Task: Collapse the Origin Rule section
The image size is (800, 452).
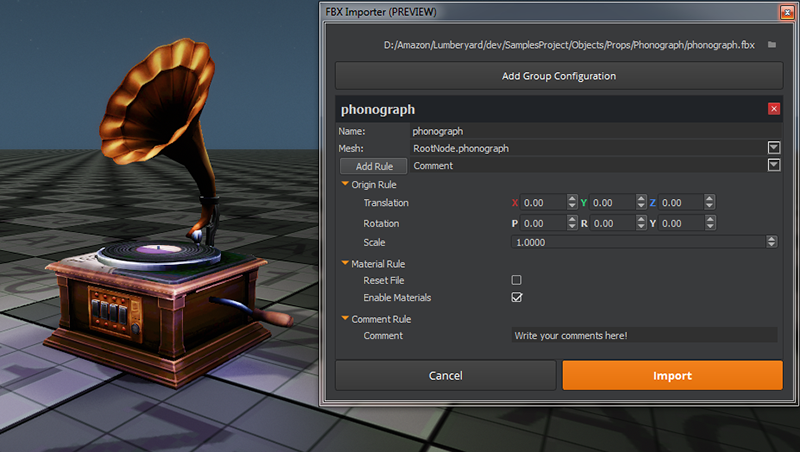Action: coord(345,184)
